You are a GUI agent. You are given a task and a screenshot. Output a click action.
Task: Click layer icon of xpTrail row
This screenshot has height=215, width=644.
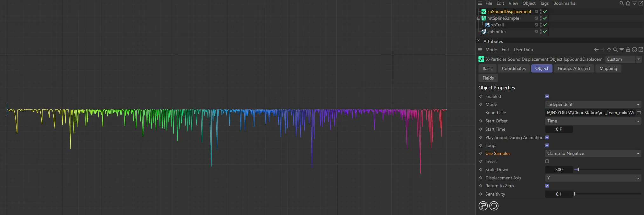pos(536,25)
